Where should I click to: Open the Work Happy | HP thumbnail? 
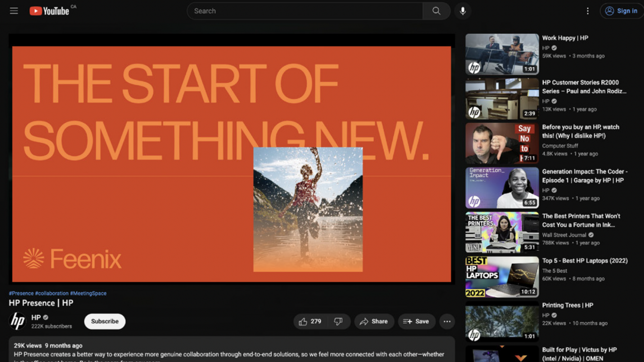pos(502,54)
